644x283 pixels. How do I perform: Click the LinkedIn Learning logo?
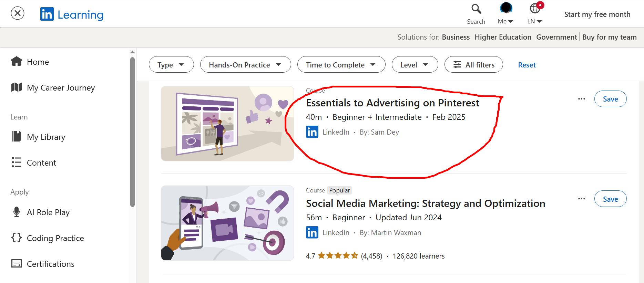pos(72,14)
